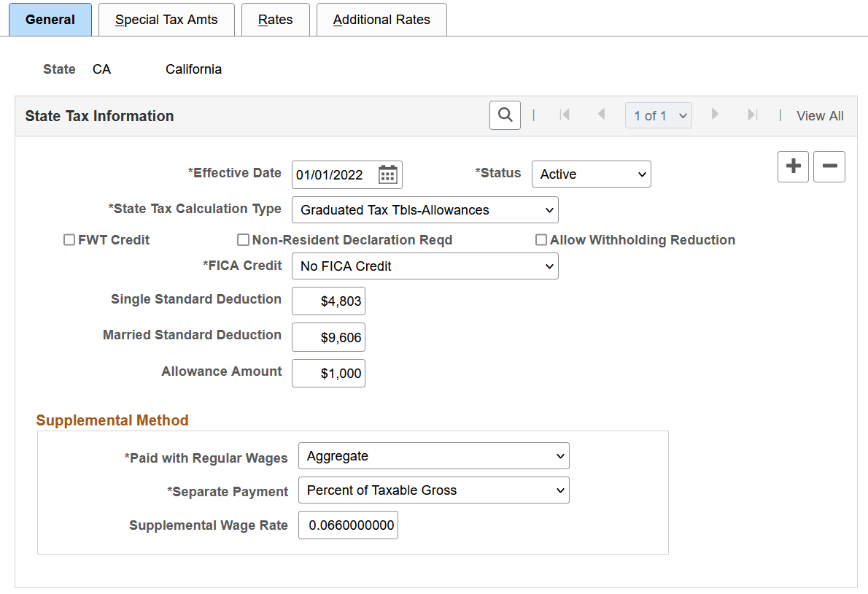Check Non-Resident Declaration Reqd
868x594 pixels.
click(243, 239)
